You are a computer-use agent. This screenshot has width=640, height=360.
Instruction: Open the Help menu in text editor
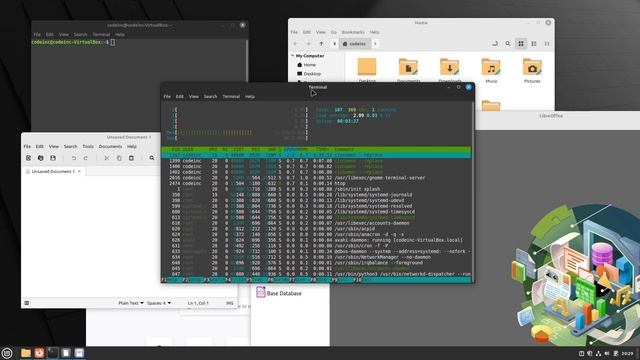(131, 147)
